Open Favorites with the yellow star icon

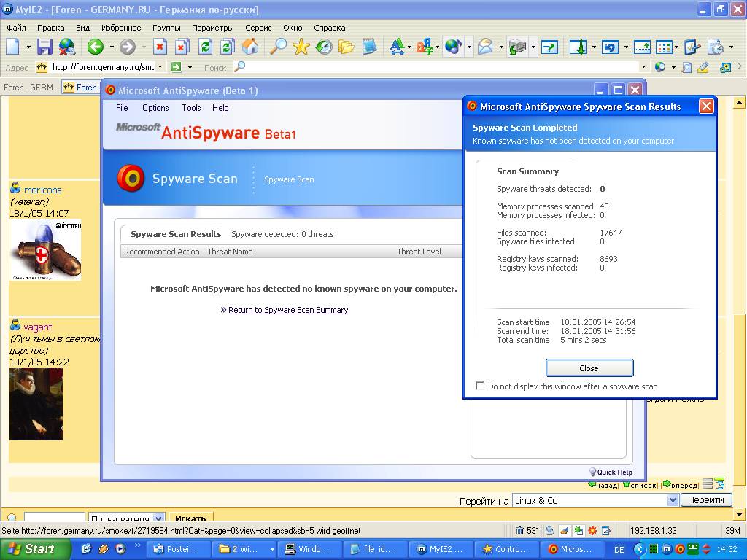(x=301, y=47)
